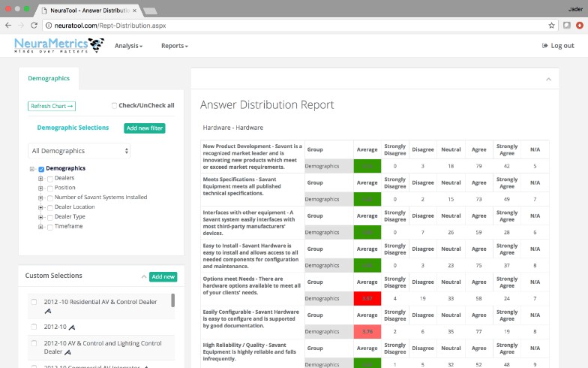Image resolution: width=588 pixels, height=368 pixels.
Task: Select the NeuraTool Answer Distribution tab
Action: tap(88, 11)
